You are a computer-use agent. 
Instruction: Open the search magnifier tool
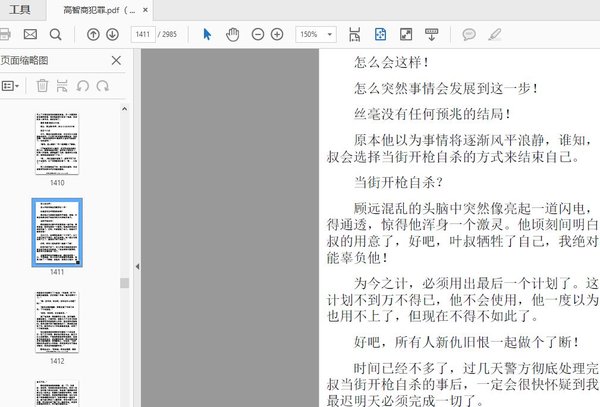(x=55, y=34)
